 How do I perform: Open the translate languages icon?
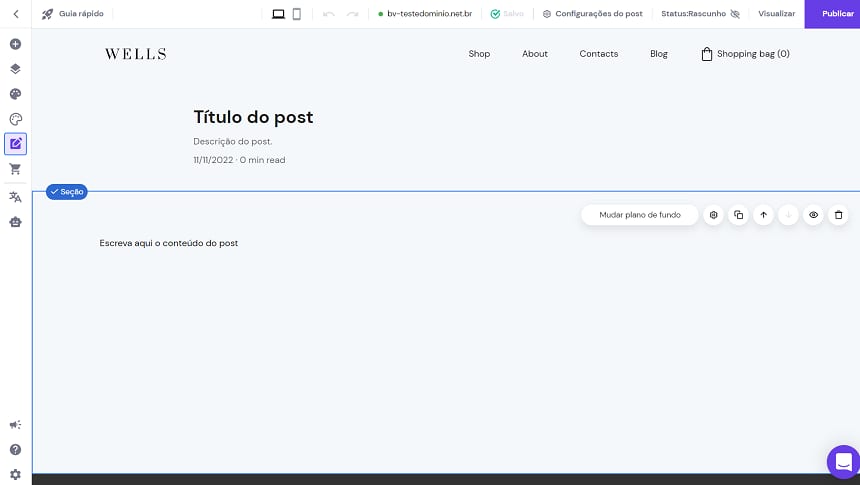pos(15,197)
